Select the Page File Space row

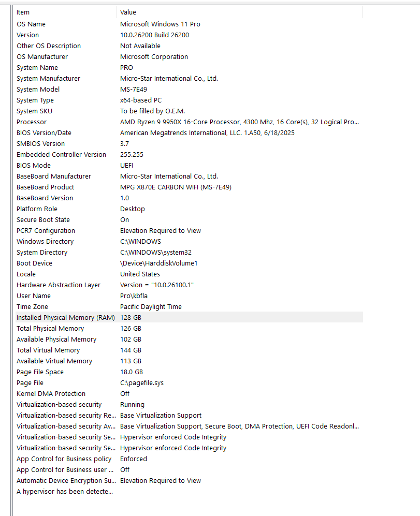tap(189, 372)
